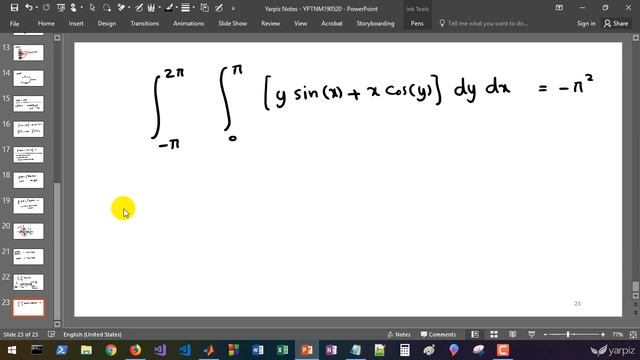Viewport: 640px width, 360px height.
Task: Select slide 20 thumbnail
Action: point(28,231)
